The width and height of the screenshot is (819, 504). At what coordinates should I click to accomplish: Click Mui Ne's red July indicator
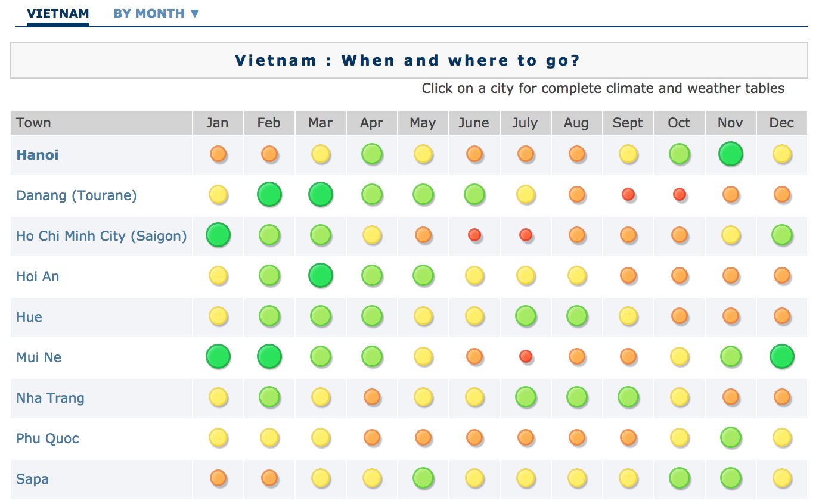pos(525,356)
